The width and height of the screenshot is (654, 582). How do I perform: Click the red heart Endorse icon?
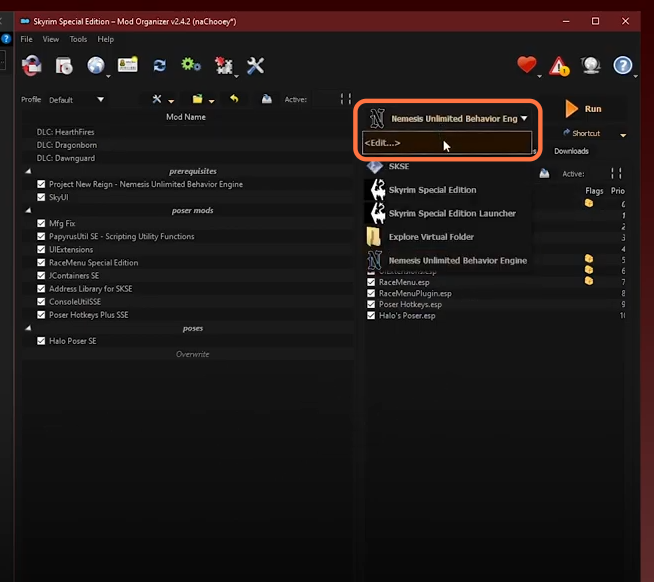pyautogui.click(x=527, y=65)
